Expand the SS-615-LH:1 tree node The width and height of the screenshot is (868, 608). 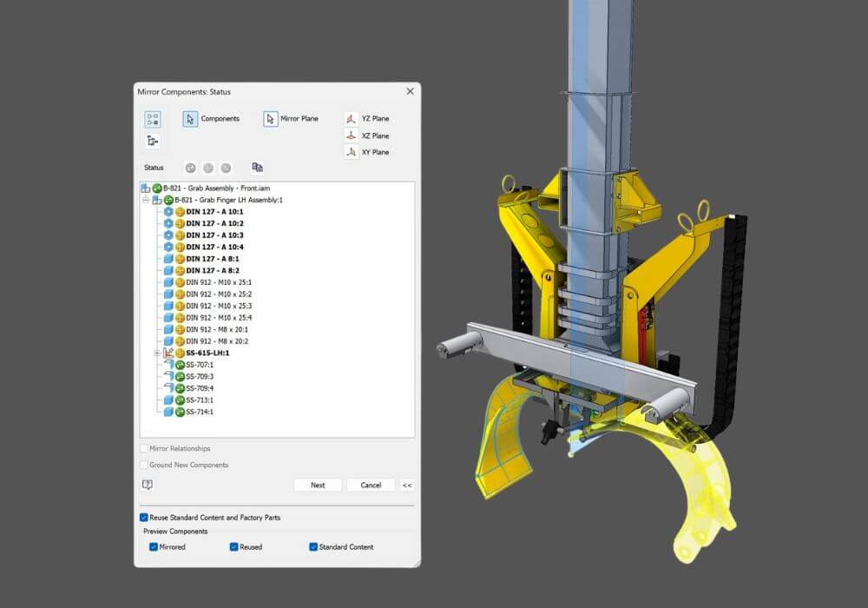click(x=157, y=354)
